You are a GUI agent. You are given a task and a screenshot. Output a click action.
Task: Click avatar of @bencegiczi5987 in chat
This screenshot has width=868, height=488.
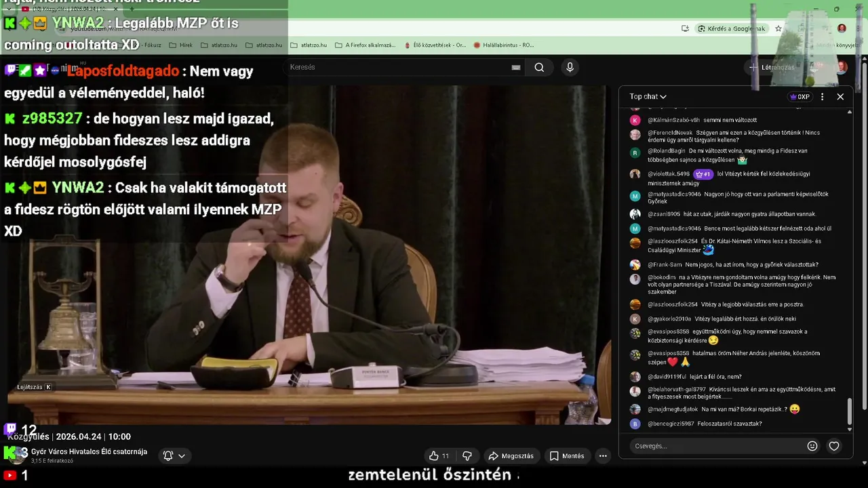pos(635,424)
